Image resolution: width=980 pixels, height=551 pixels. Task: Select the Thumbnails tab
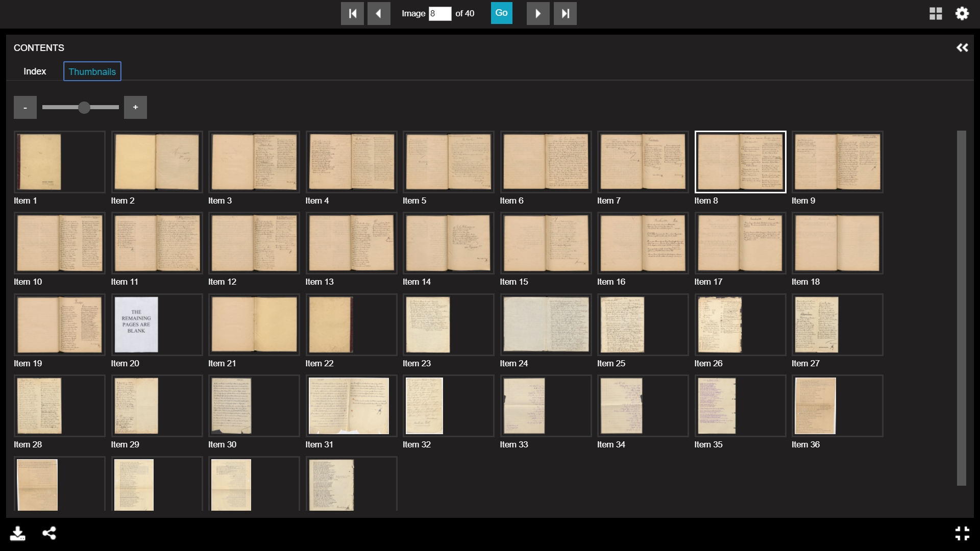[x=92, y=71]
